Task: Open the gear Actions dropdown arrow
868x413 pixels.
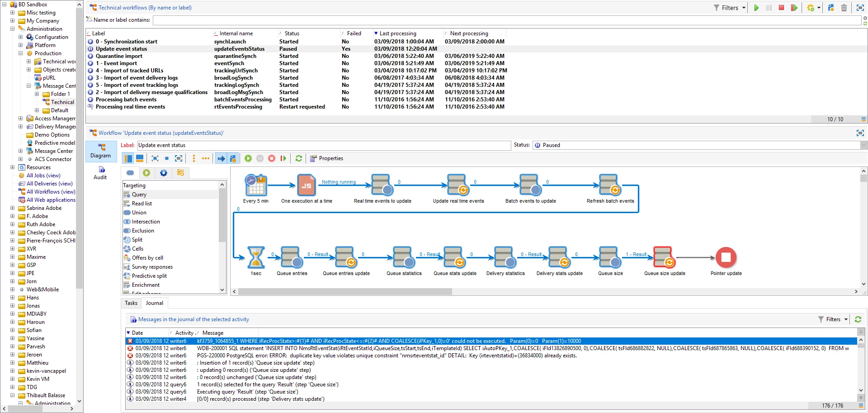Action: pyautogui.click(x=819, y=8)
